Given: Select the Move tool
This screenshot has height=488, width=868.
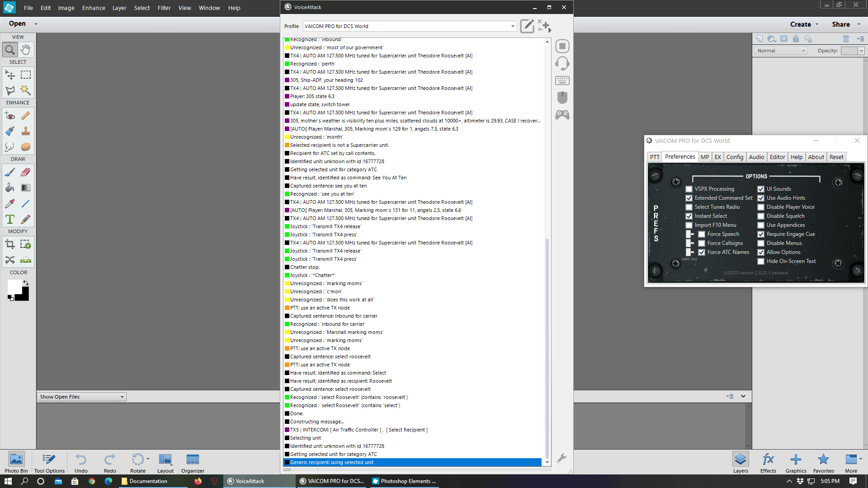Looking at the screenshot, I should pos(10,75).
